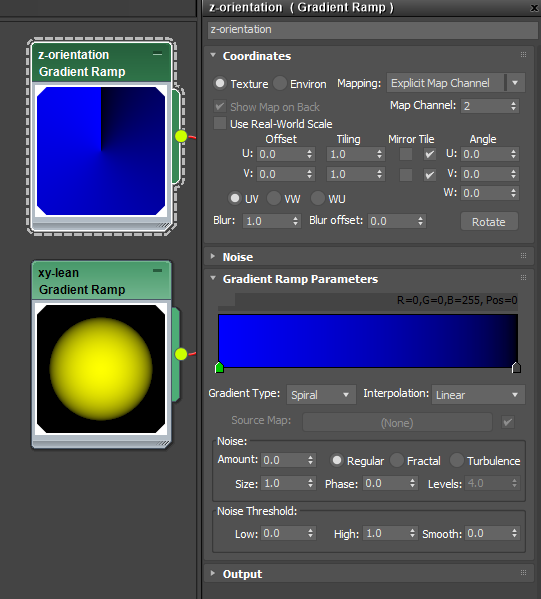This screenshot has height=599, width=541.
Task: Collapse the xy-lean node with its minus icon
Action: 157,270
